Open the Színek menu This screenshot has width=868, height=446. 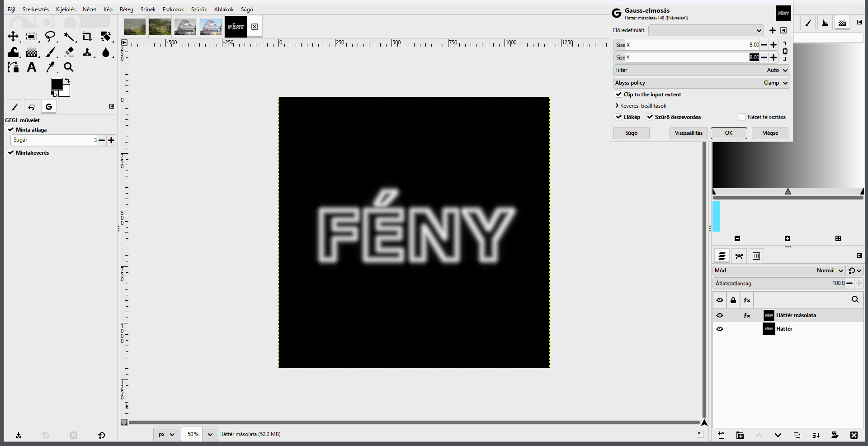148,9
